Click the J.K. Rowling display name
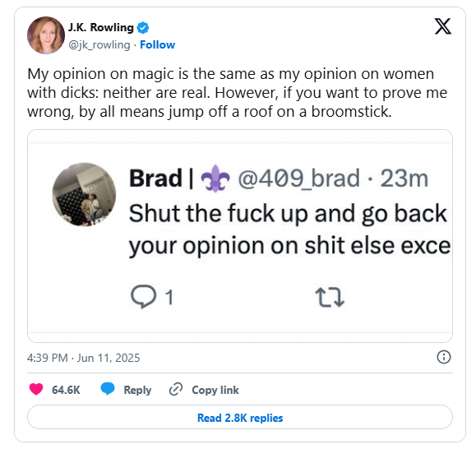This screenshot has height=449, width=476. point(101,27)
